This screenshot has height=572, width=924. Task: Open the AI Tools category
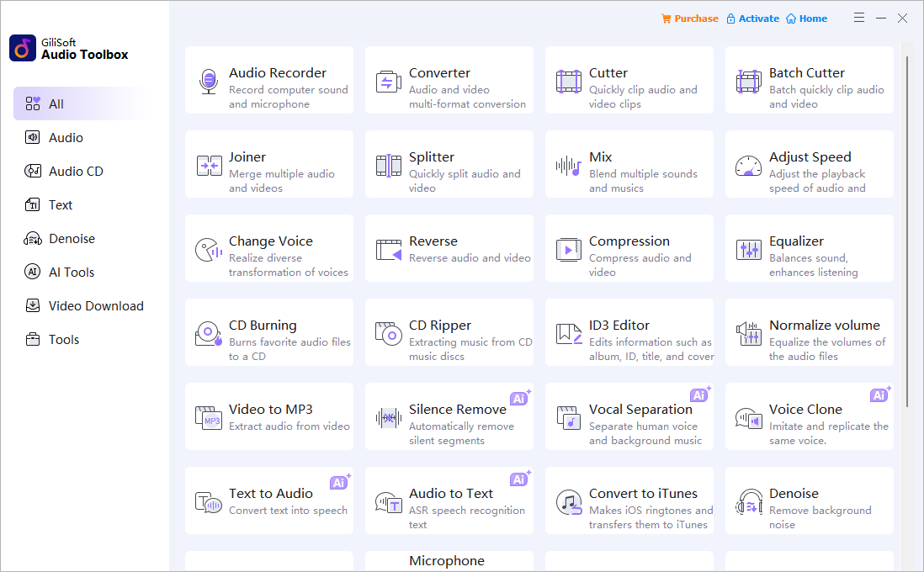coord(82,273)
